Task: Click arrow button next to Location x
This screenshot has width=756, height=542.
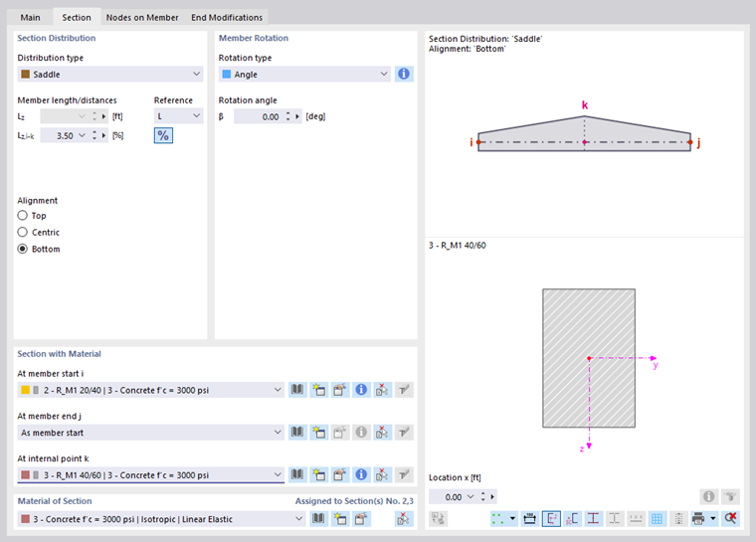Action: [492, 496]
